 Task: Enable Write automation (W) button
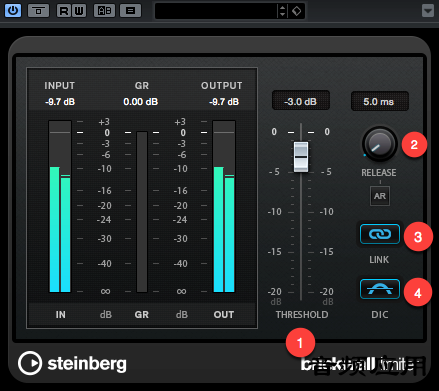(x=79, y=11)
